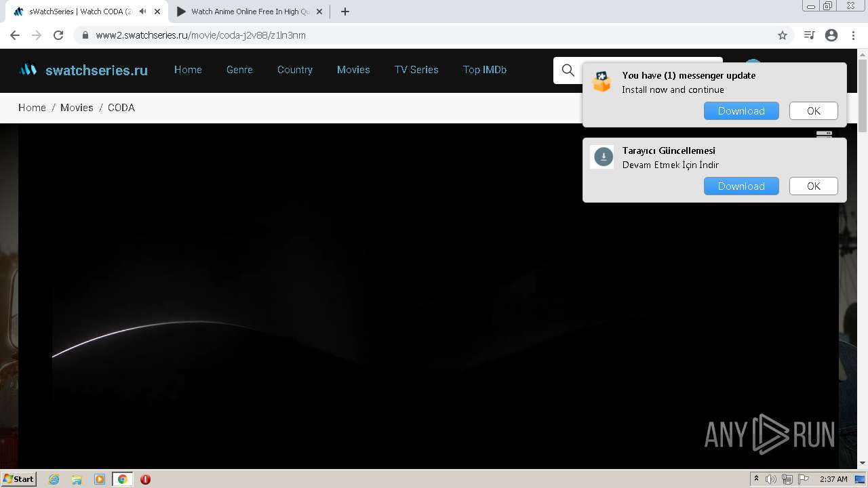Open the Home navigation link
Viewport: 868px width, 488px height.
tap(188, 70)
